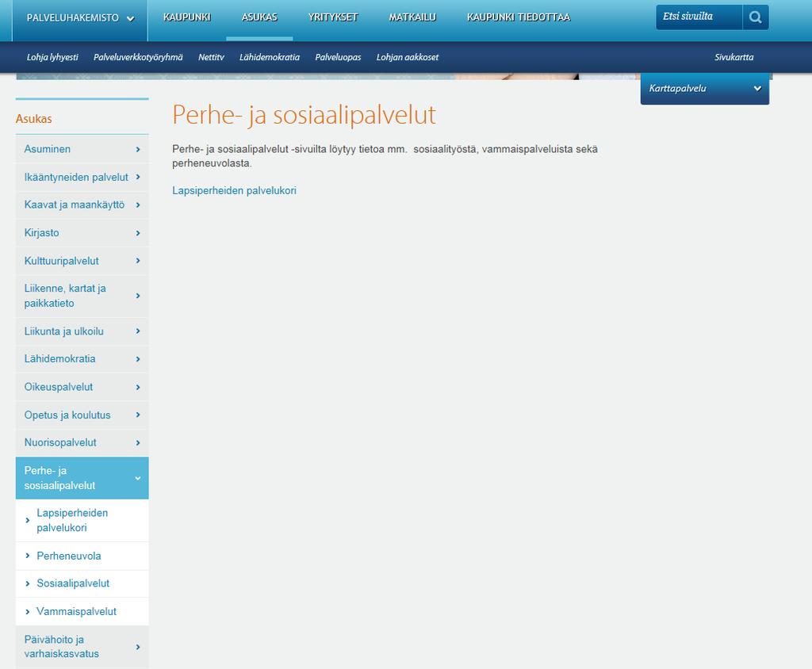Open Kulttuuripalvelut sidebar item
812x669 pixels.
[82, 261]
